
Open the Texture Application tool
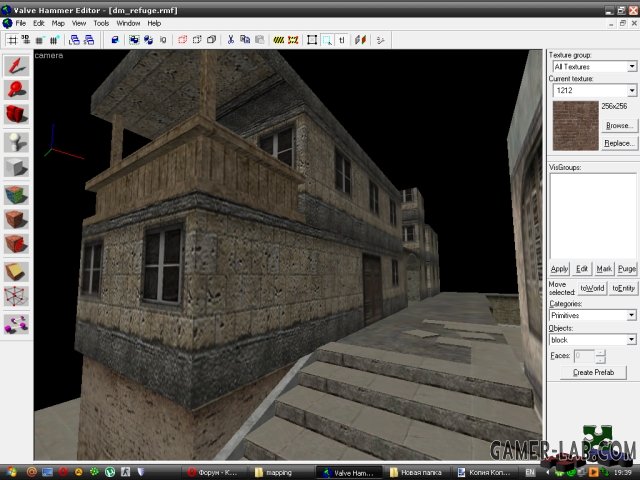click(16, 195)
